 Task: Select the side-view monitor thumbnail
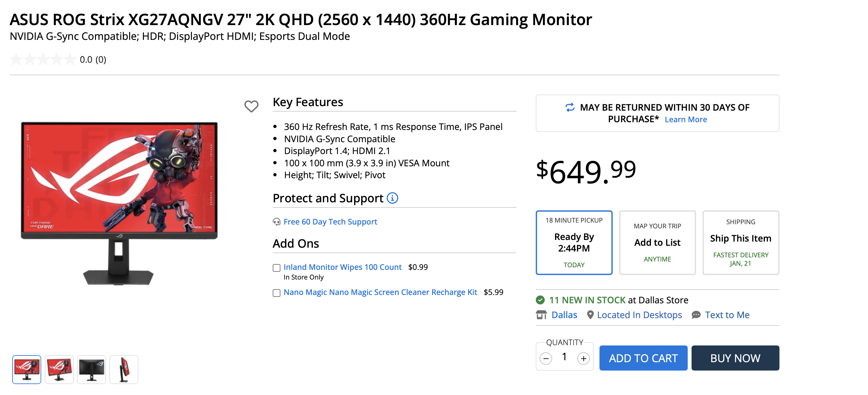pos(124,369)
